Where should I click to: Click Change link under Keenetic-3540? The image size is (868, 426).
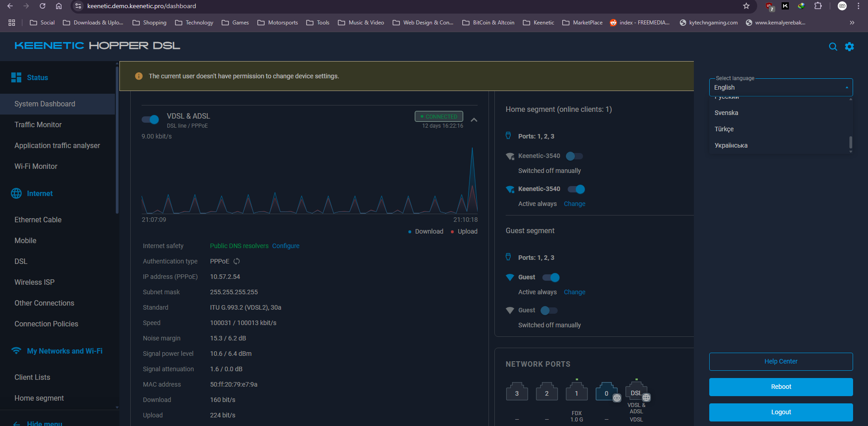(x=574, y=204)
